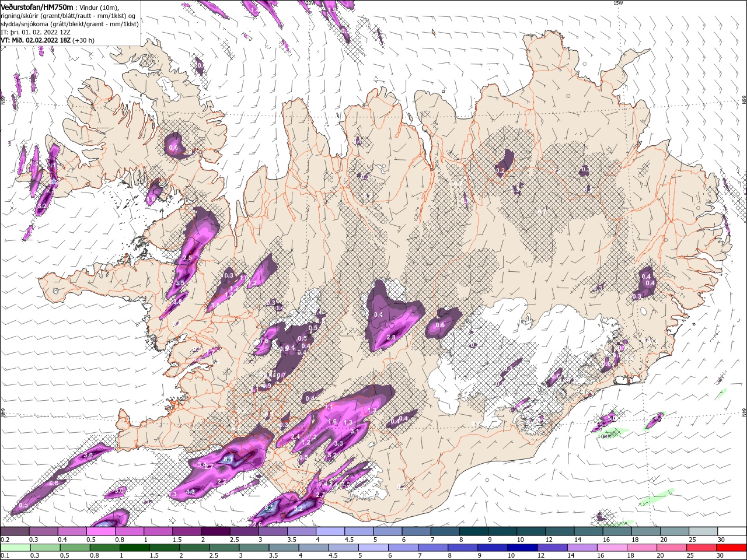The height and width of the screenshot is (560, 747).
Task: Click the 'slydda/snjókoma' description line
Action: pos(69,24)
